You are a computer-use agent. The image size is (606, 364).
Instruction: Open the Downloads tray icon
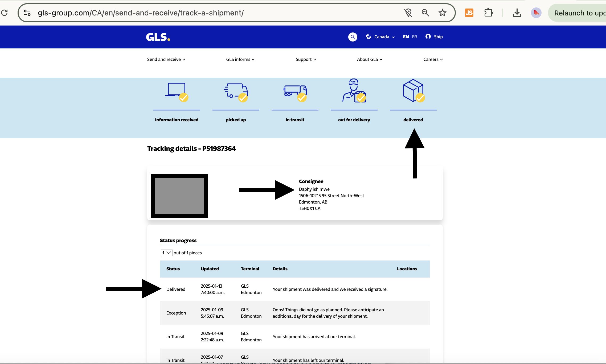517,13
